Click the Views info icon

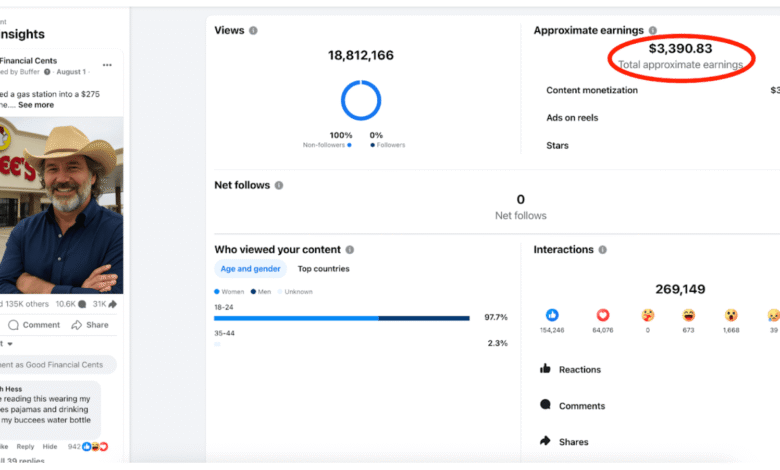[253, 31]
